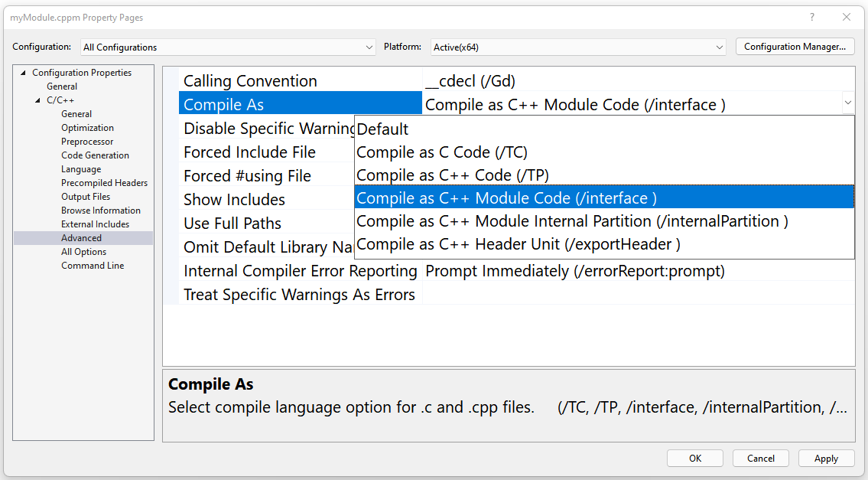Select the Treat Specific Warnings As Errors row
This screenshot has width=868, height=480.
(298, 294)
